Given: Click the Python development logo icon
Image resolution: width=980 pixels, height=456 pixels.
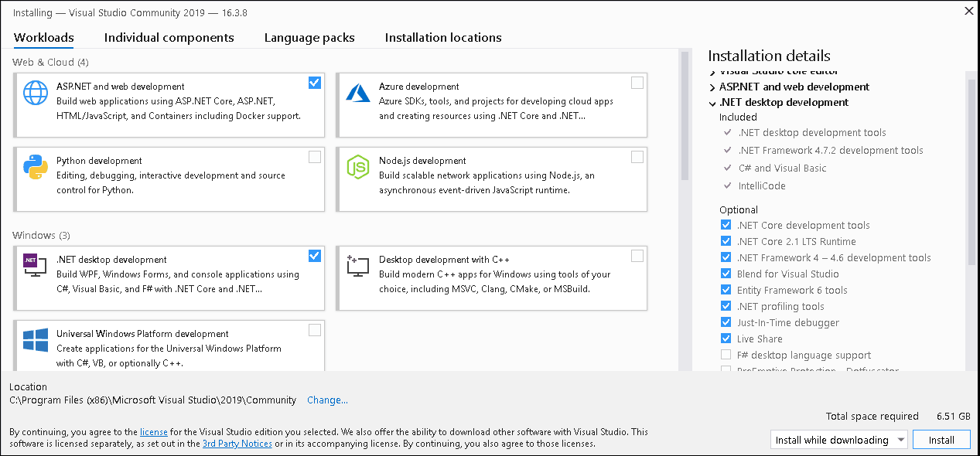Looking at the screenshot, I should pos(36,167).
